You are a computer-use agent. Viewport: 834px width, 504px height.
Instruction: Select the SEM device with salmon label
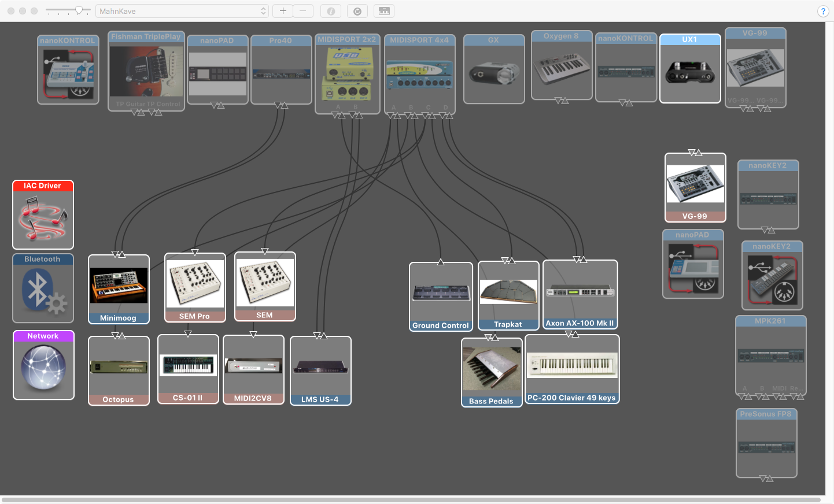click(x=265, y=286)
